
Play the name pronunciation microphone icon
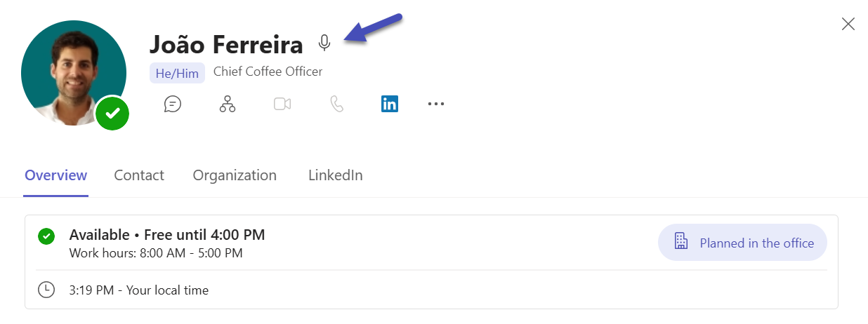click(324, 43)
